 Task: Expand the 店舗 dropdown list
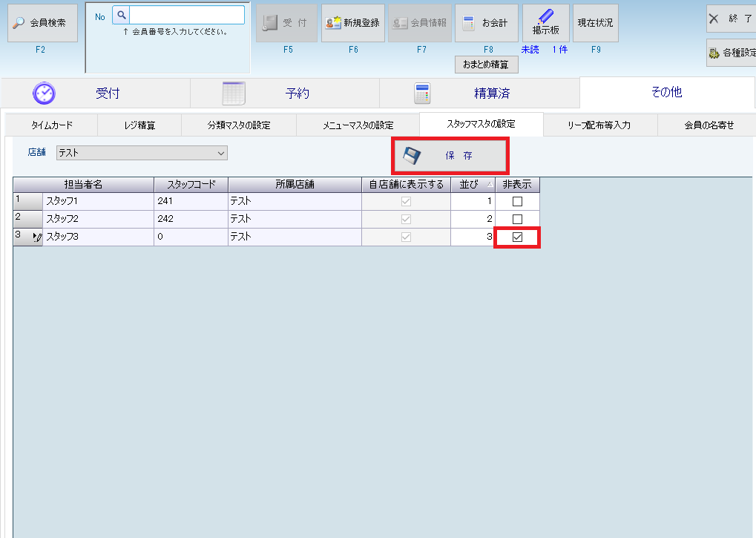pos(220,153)
